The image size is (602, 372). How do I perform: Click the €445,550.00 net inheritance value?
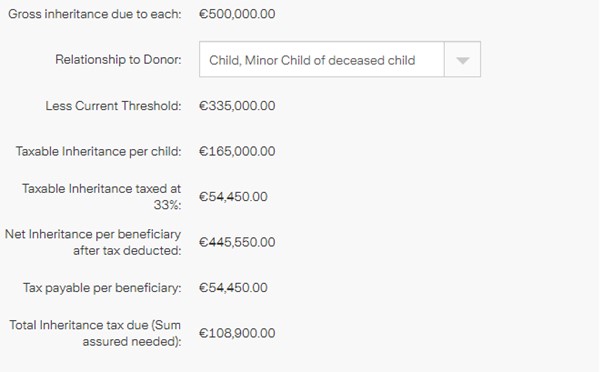click(x=237, y=242)
